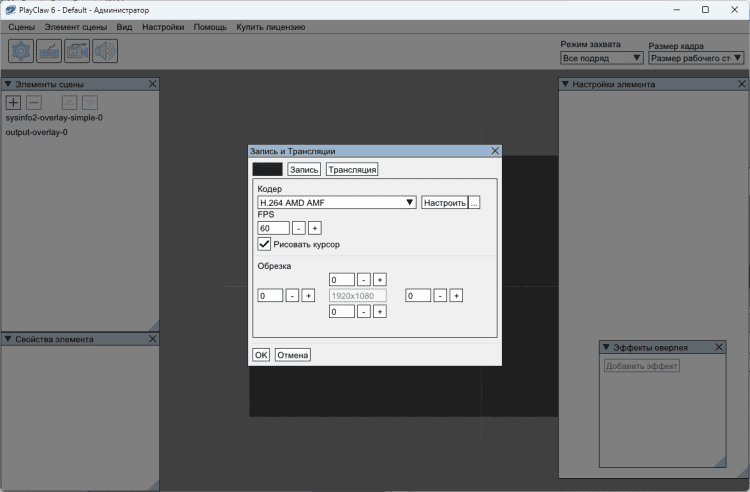The width and height of the screenshot is (750, 492).
Task: Collapse the Элементы сцены panel triangle
Action: tap(8, 84)
